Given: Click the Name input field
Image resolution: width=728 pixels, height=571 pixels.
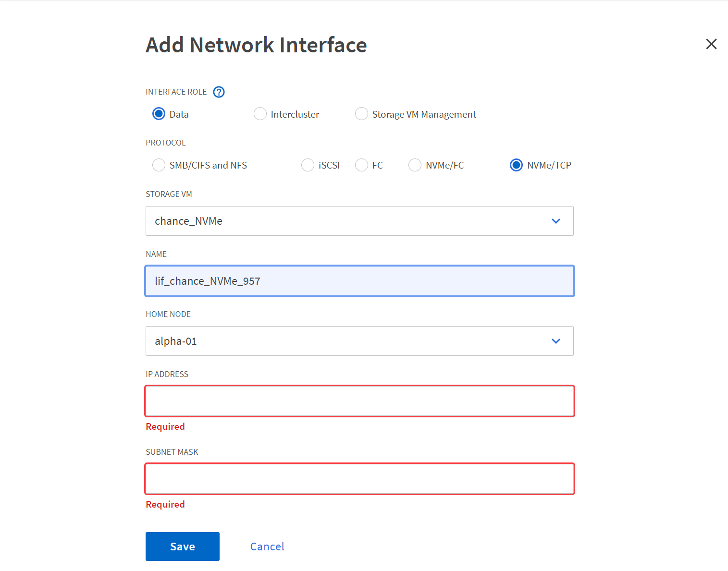Looking at the screenshot, I should [359, 281].
